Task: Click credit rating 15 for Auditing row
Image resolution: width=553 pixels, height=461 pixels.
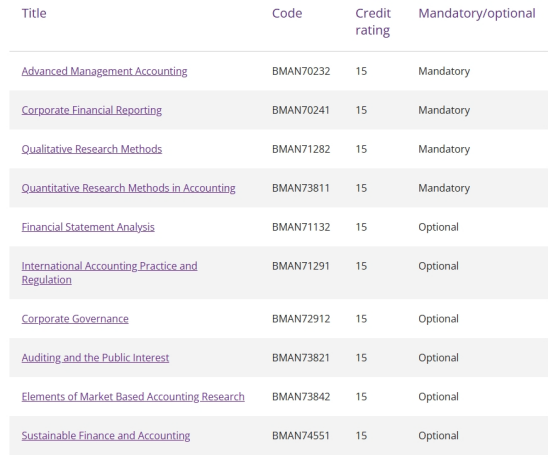Action: [361, 358]
